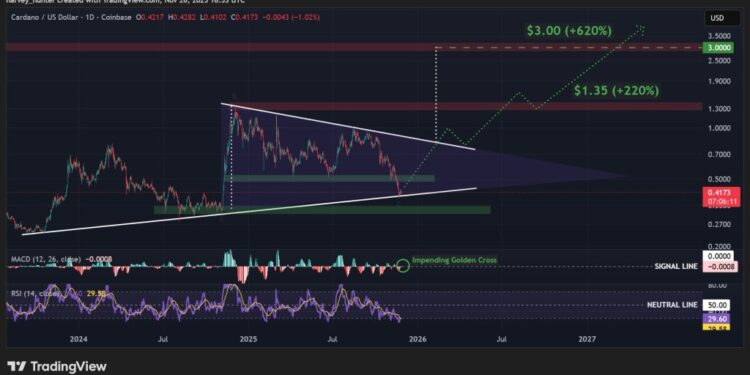750x375 pixels.
Task: Select the SIGNAL LINE label
Action: 676,266
